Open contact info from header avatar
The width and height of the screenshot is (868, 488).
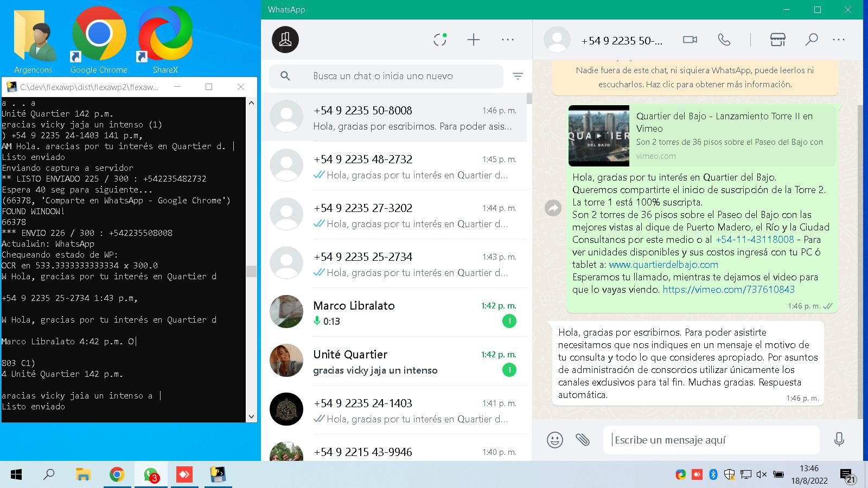point(557,40)
